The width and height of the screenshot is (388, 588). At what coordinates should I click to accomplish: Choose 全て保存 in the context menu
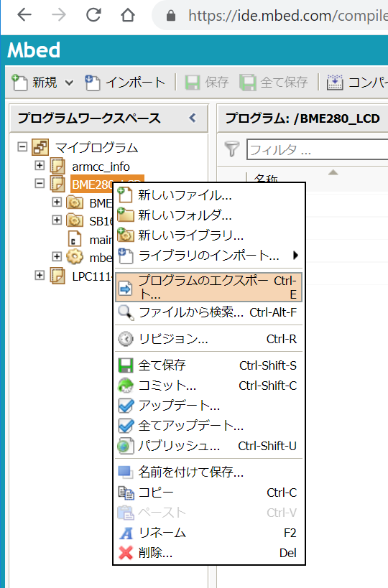208,365
